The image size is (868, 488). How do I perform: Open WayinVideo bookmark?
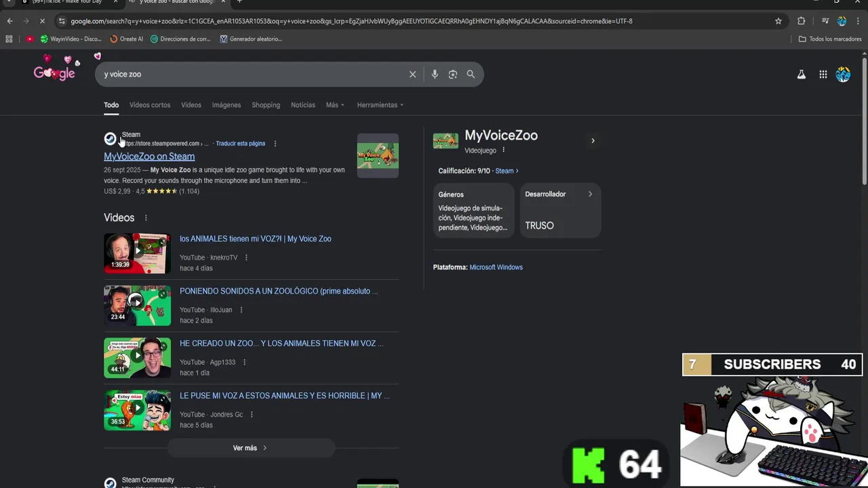coord(71,39)
